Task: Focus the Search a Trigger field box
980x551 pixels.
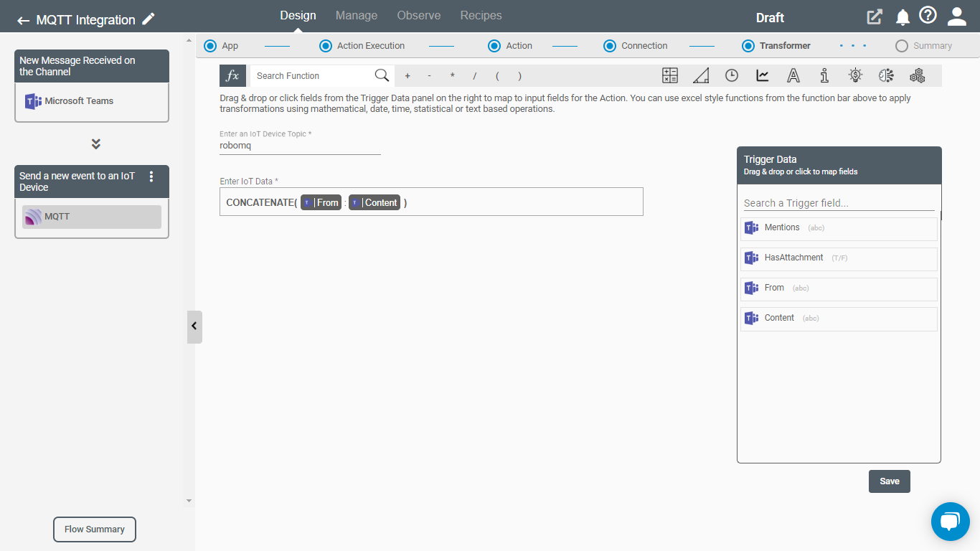Action: [x=839, y=203]
